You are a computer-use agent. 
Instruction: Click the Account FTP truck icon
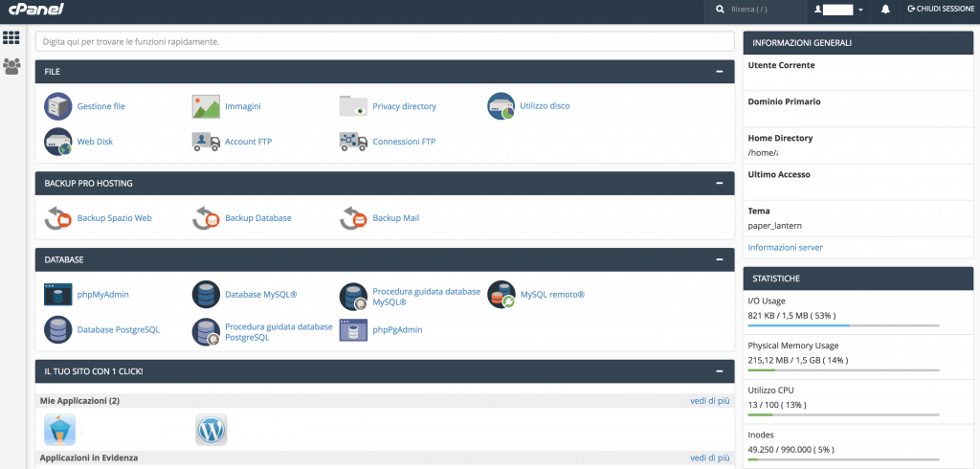point(206,142)
